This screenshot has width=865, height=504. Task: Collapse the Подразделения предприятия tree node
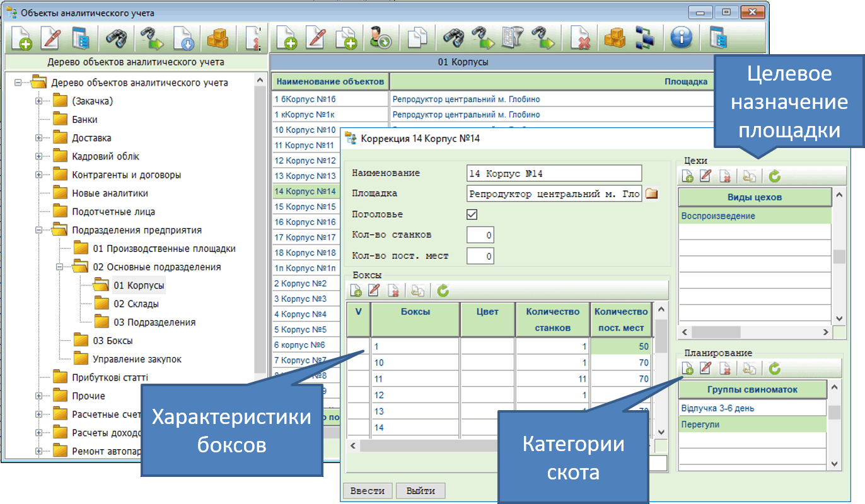(39, 231)
